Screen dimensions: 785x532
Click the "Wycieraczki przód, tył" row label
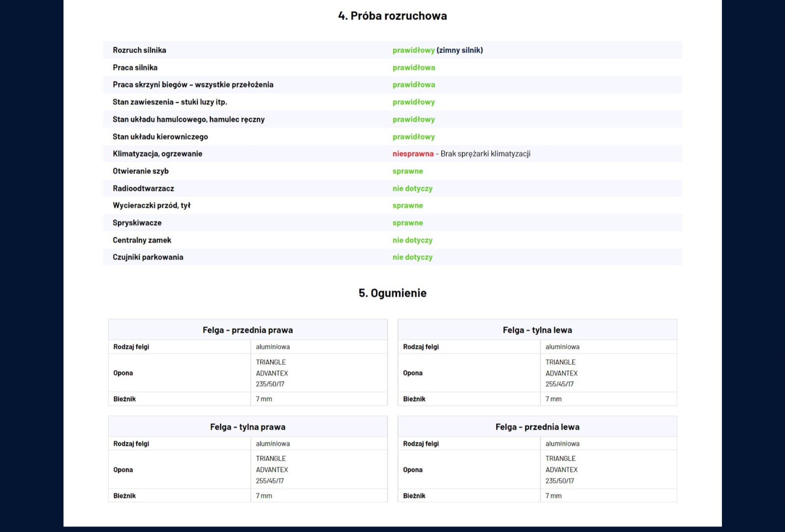point(151,205)
